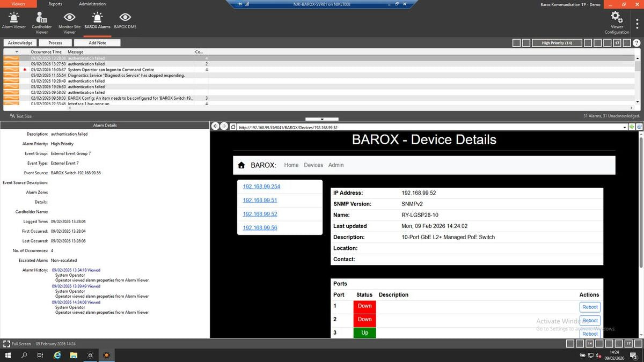The width and height of the screenshot is (644, 362).
Task: Open Viewer Configuration gears
Action: [x=617, y=23]
